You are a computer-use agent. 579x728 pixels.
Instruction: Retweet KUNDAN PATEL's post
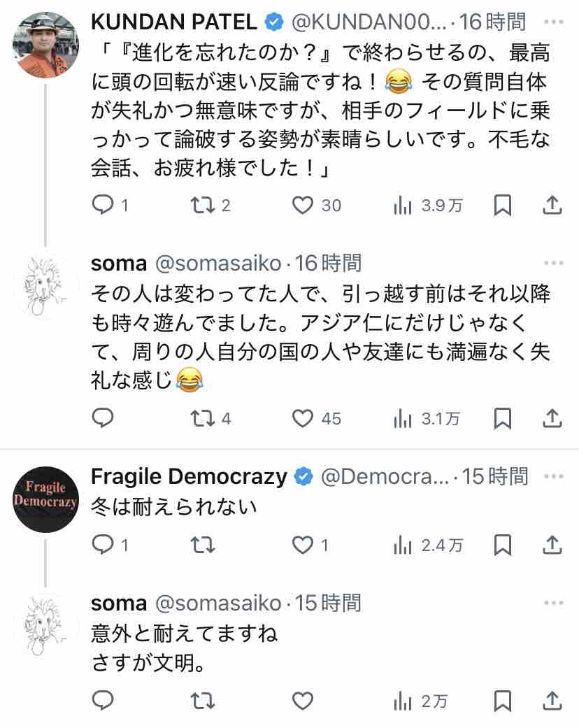(x=203, y=205)
